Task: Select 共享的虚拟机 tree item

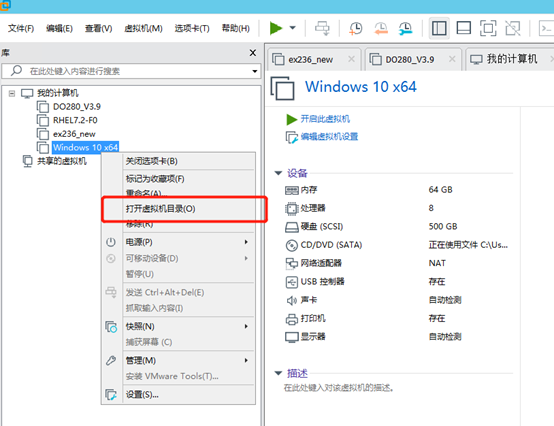Action: tap(62, 161)
